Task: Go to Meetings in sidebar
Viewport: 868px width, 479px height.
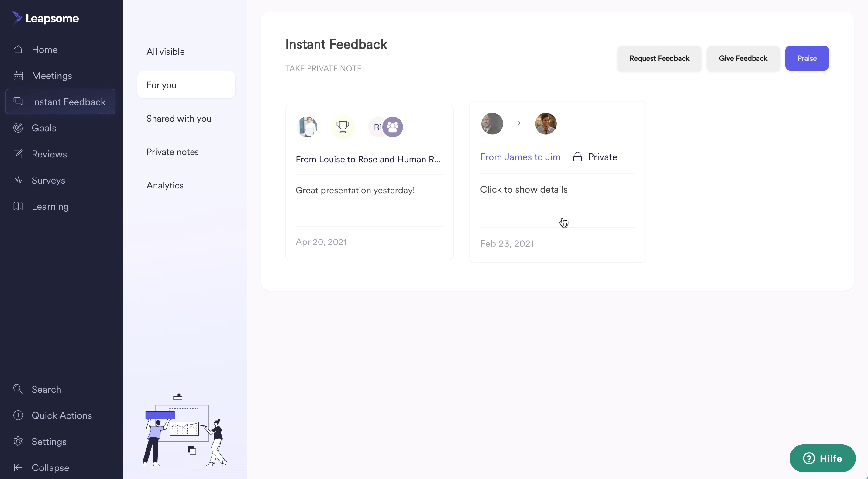Action: tap(52, 75)
